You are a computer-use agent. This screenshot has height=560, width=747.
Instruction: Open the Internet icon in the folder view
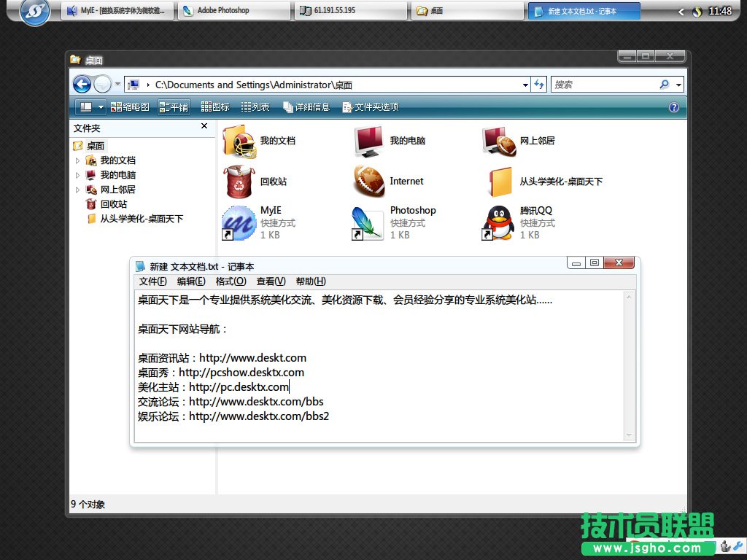[x=367, y=181]
